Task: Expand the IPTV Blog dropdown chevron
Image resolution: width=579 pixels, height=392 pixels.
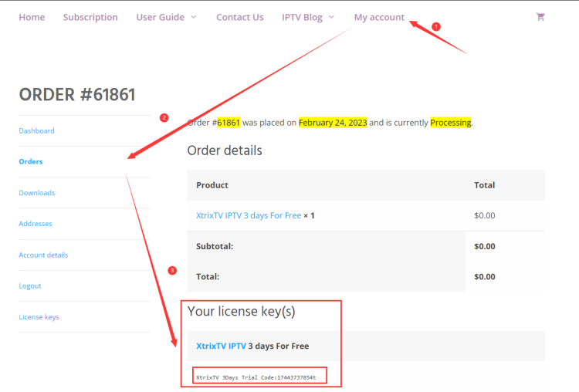Action: click(332, 17)
